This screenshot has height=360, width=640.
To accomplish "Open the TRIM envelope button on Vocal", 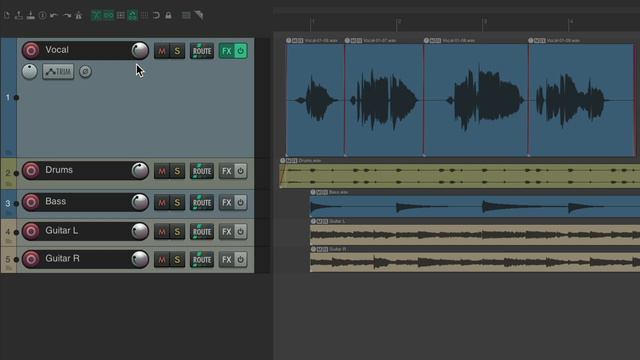I will click(58, 72).
